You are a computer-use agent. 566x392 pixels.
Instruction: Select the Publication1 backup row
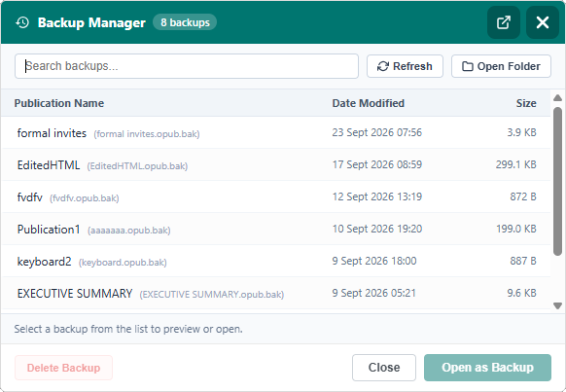coord(276,230)
